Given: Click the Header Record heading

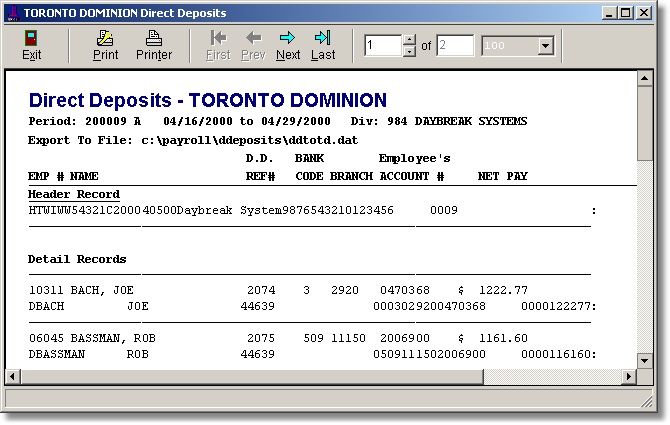Looking at the screenshot, I should coord(74,194).
